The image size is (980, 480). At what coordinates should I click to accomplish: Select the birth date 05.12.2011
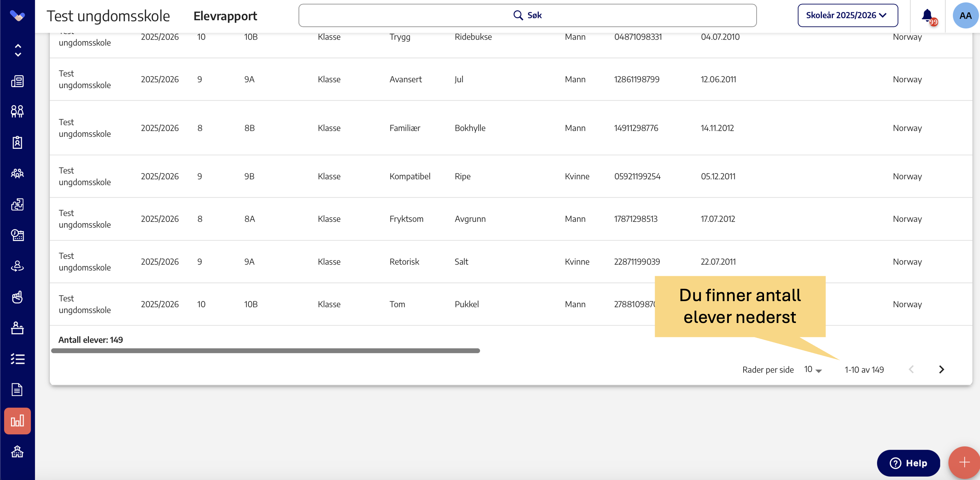tap(718, 177)
